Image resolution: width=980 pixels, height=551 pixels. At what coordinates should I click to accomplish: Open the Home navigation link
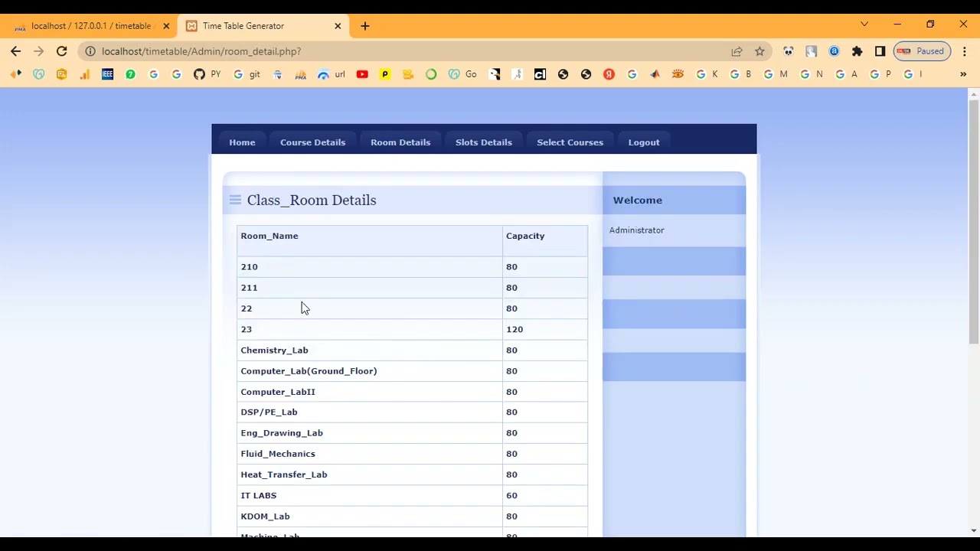click(x=242, y=142)
